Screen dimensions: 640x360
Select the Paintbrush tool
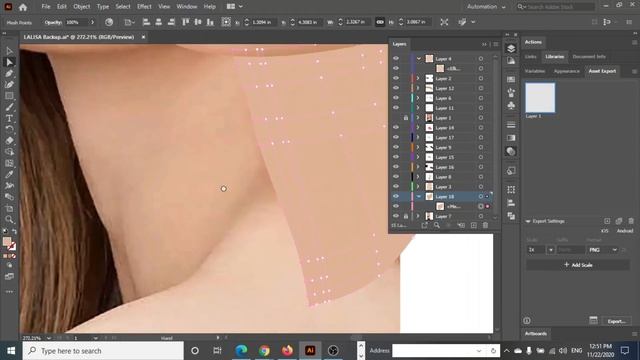pyautogui.click(x=9, y=107)
